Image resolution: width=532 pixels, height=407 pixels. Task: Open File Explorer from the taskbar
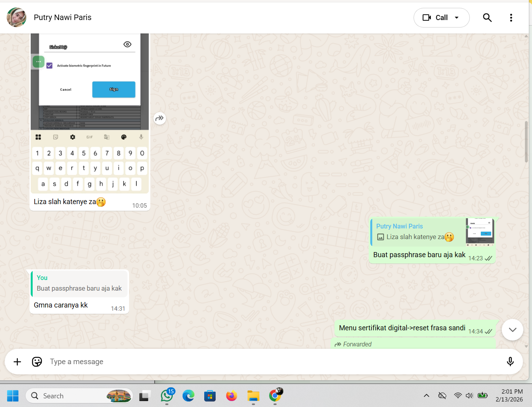click(253, 396)
